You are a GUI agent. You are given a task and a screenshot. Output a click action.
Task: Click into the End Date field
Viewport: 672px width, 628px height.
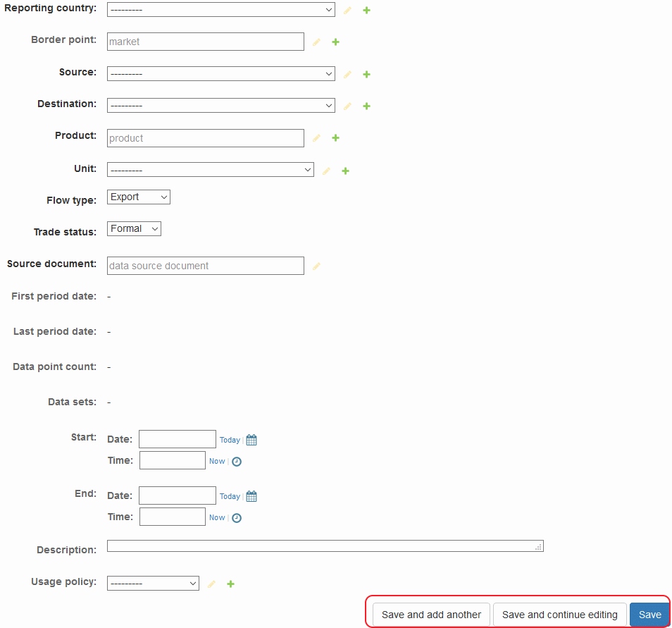[x=178, y=495]
